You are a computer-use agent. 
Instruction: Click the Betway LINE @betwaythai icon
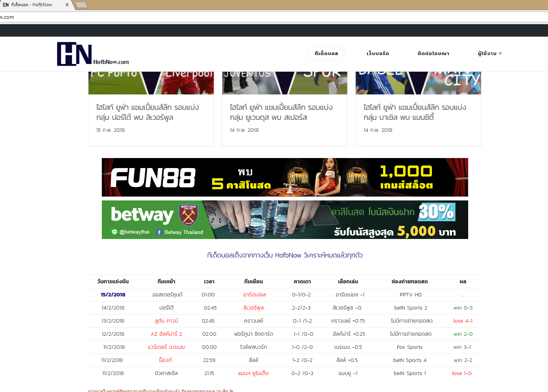[114, 232]
